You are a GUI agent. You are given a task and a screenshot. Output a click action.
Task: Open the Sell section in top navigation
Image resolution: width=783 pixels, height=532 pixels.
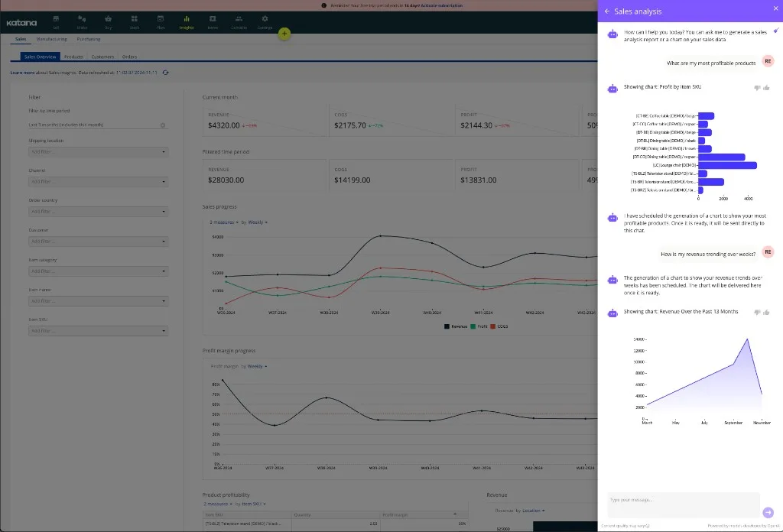point(56,22)
